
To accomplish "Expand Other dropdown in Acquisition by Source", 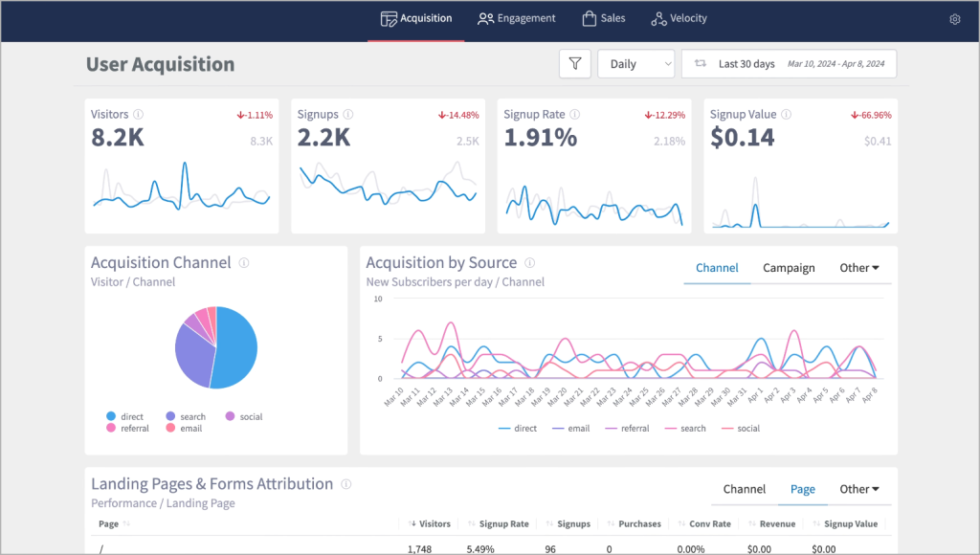I will click(858, 268).
